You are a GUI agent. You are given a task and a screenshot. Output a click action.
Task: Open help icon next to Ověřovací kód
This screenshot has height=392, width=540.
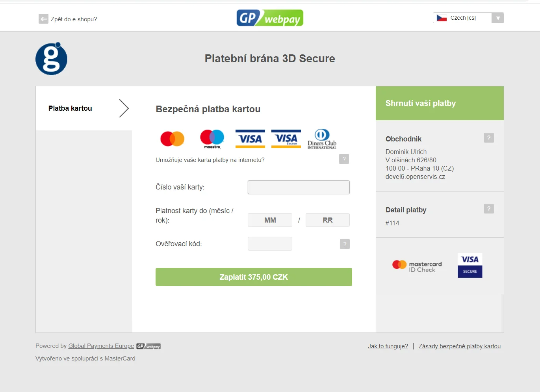click(345, 244)
